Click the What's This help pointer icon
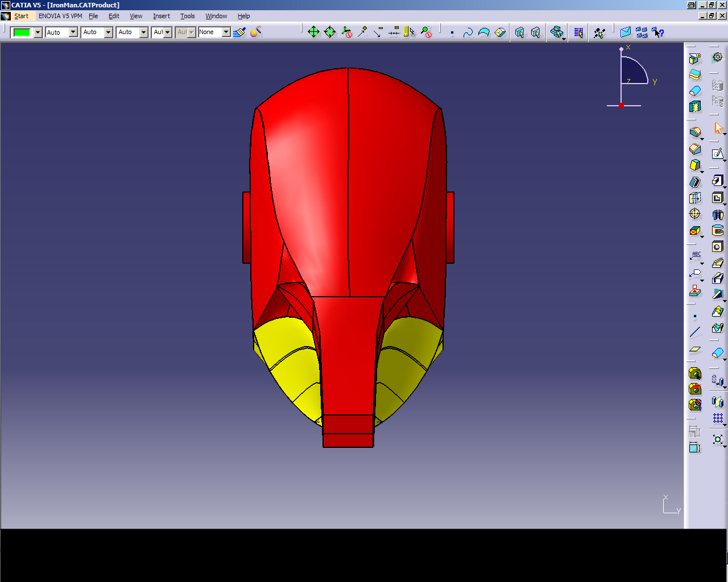The width and height of the screenshot is (728, 582). pos(658,32)
